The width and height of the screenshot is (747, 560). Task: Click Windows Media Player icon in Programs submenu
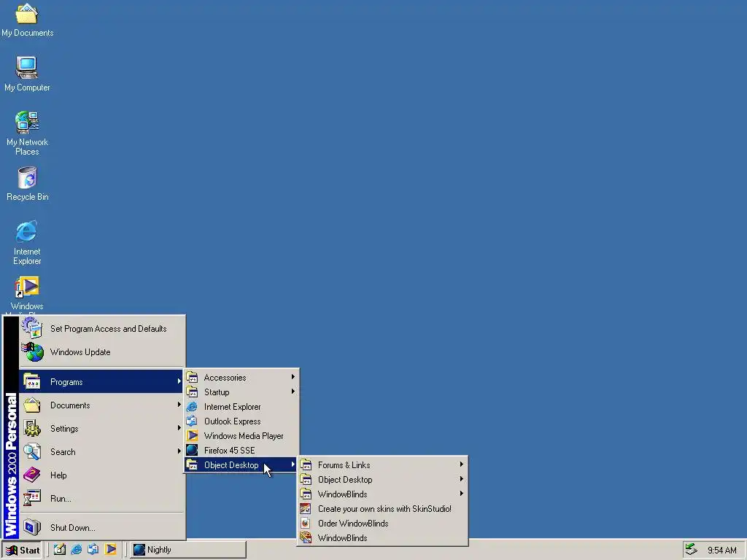pyautogui.click(x=192, y=436)
